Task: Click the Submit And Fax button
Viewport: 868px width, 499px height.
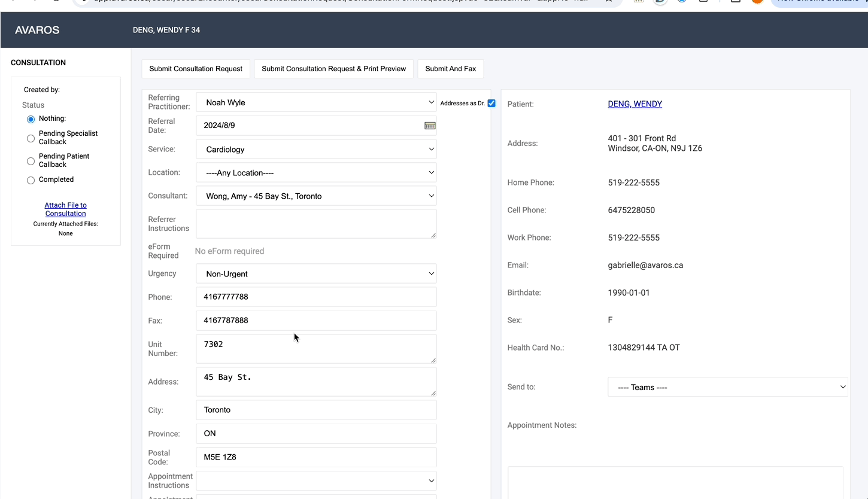Action: (x=451, y=69)
